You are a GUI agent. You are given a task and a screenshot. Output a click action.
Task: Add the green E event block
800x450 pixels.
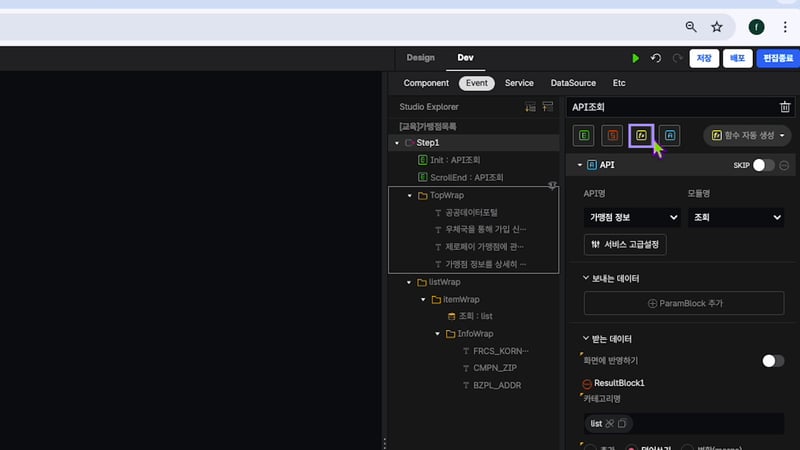pyautogui.click(x=584, y=135)
